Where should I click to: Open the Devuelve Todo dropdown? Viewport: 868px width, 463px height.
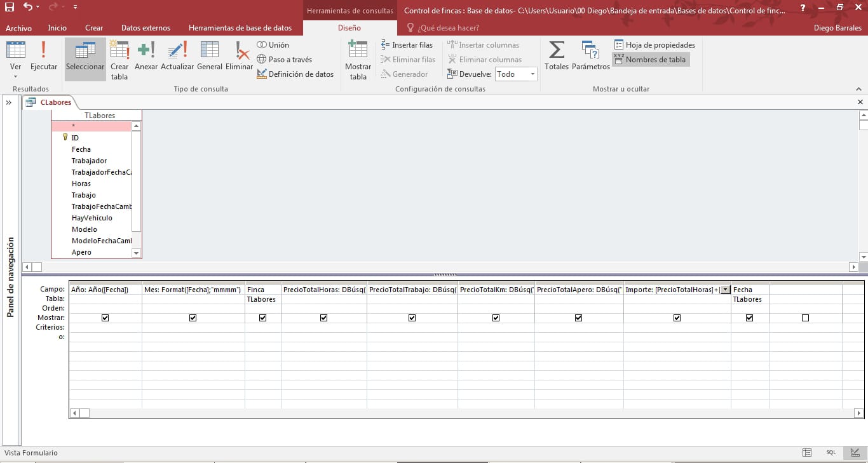(x=532, y=74)
